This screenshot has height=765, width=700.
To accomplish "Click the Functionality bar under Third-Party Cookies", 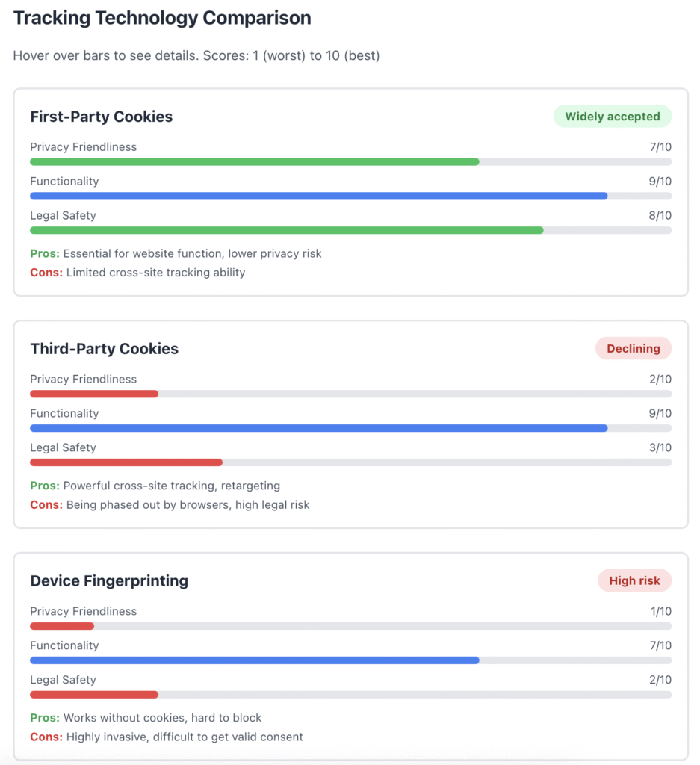I will [319, 427].
